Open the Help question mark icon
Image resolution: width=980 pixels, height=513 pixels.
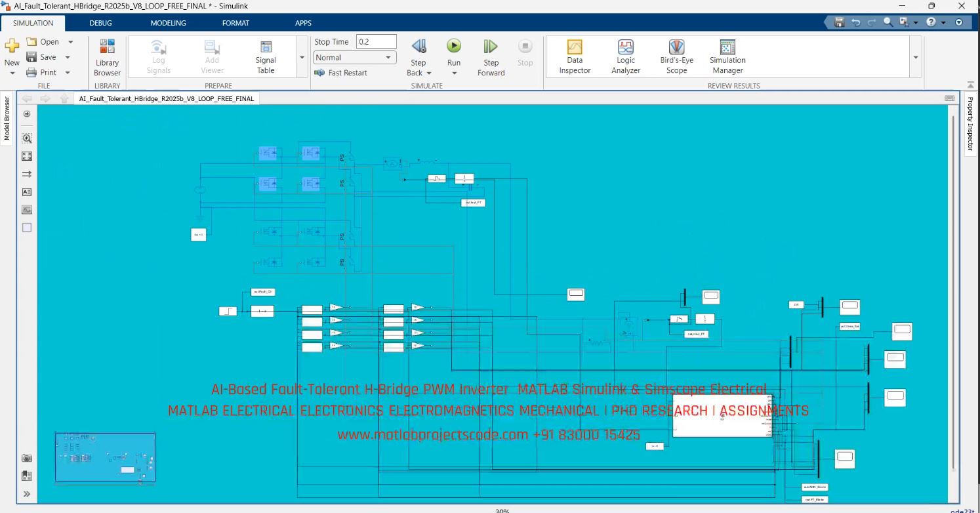tap(931, 22)
